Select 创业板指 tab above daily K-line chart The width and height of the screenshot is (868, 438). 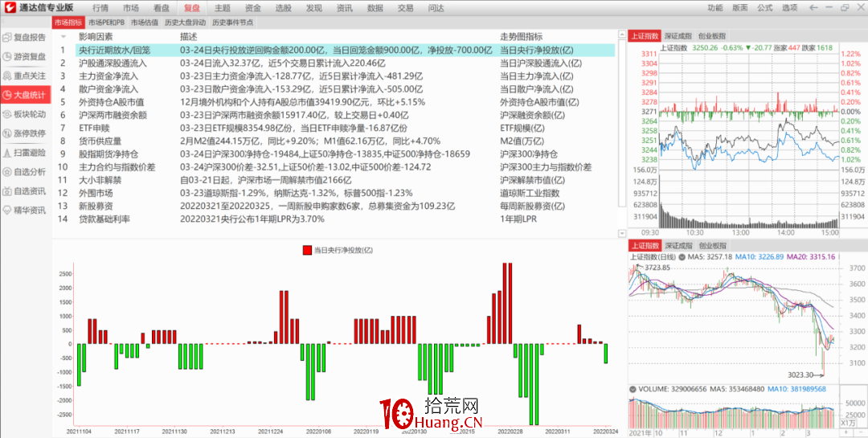coord(711,245)
